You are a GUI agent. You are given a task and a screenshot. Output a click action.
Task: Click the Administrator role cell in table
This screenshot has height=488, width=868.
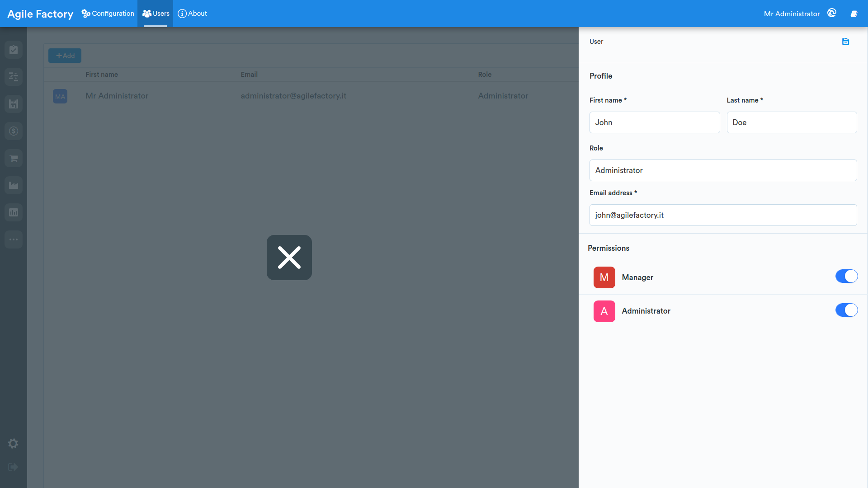[503, 96]
